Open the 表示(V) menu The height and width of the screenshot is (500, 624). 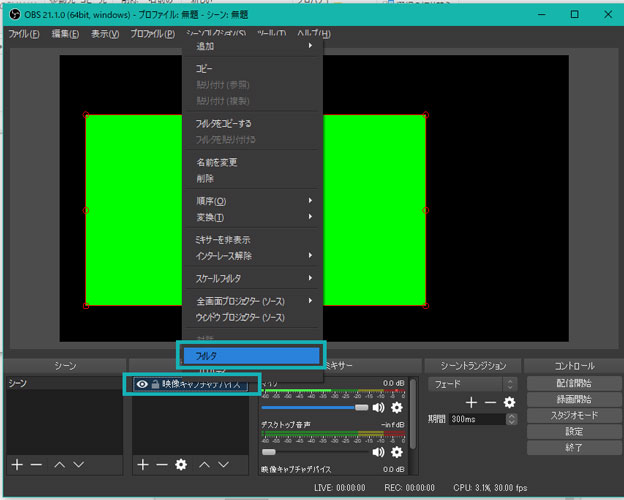(105, 34)
